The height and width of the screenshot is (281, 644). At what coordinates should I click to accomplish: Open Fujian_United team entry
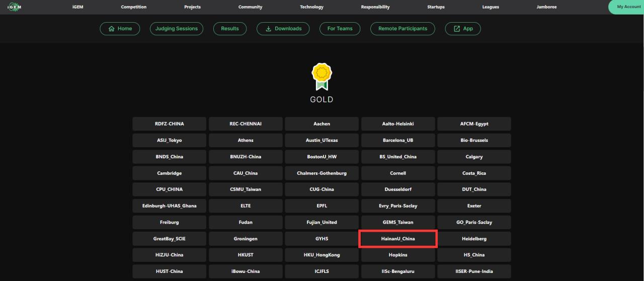322,222
